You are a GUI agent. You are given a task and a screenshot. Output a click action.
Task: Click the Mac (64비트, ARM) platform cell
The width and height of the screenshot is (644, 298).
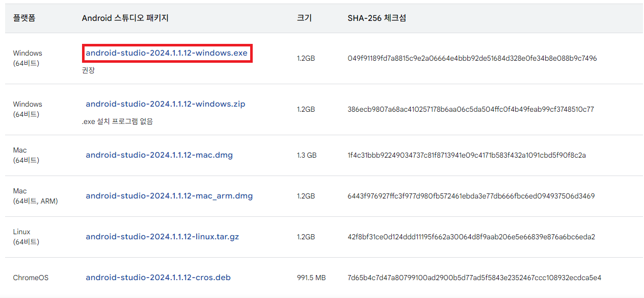pos(35,196)
